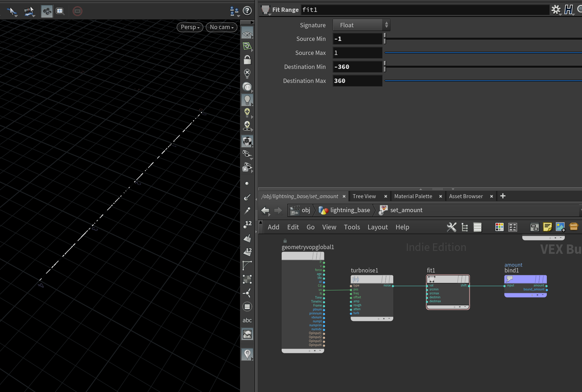The image size is (582, 392).
Task: Click the particle origins axis icon
Action: click(247, 293)
